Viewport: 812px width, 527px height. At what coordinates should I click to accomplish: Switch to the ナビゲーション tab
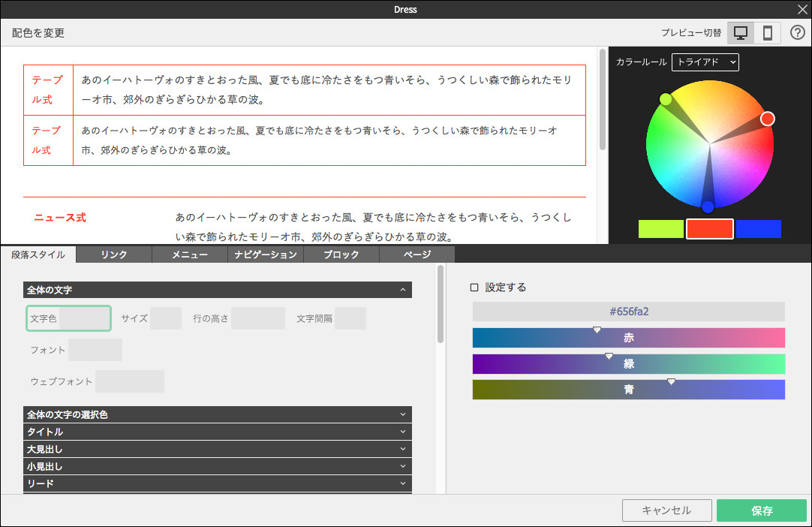[x=266, y=254]
